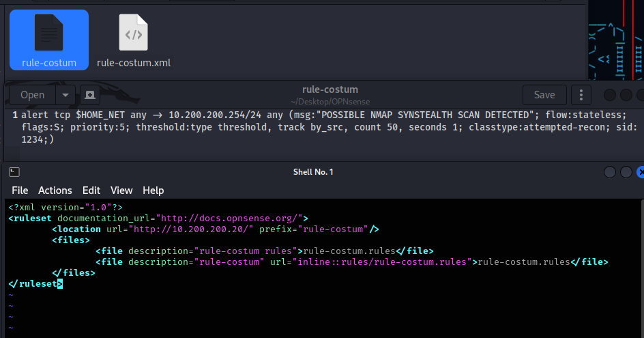Click line number 1 in editor
644x338 pixels.
tap(15, 115)
